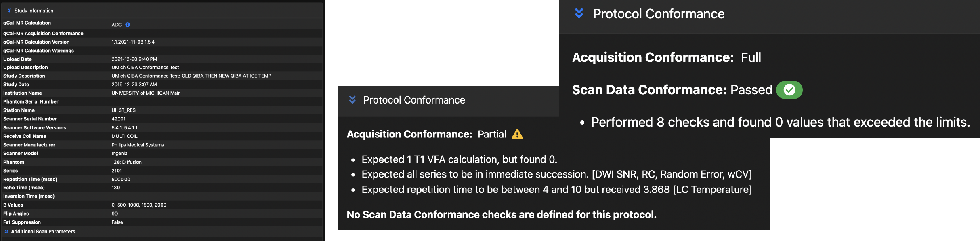
Task: Click the blue info icon beside ADC
Action: pos(128,25)
